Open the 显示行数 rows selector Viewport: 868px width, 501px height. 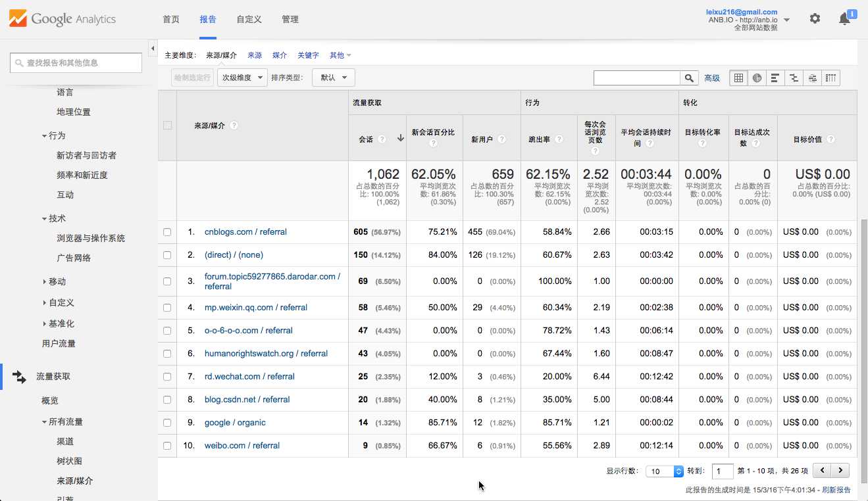click(665, 471)
